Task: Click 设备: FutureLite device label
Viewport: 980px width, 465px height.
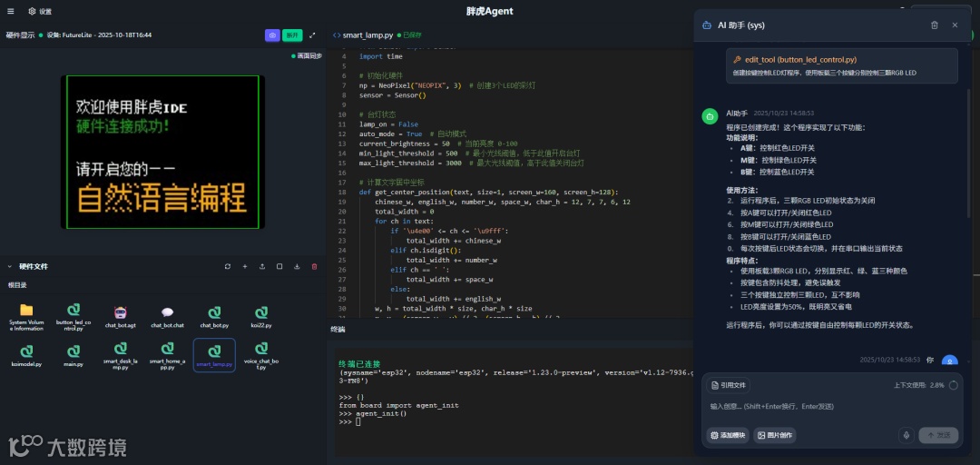Action: 100,35
